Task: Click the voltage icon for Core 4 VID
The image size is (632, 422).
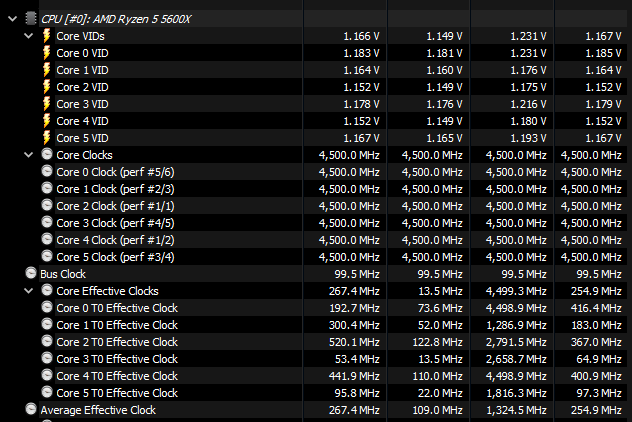Action: (47, 121)
